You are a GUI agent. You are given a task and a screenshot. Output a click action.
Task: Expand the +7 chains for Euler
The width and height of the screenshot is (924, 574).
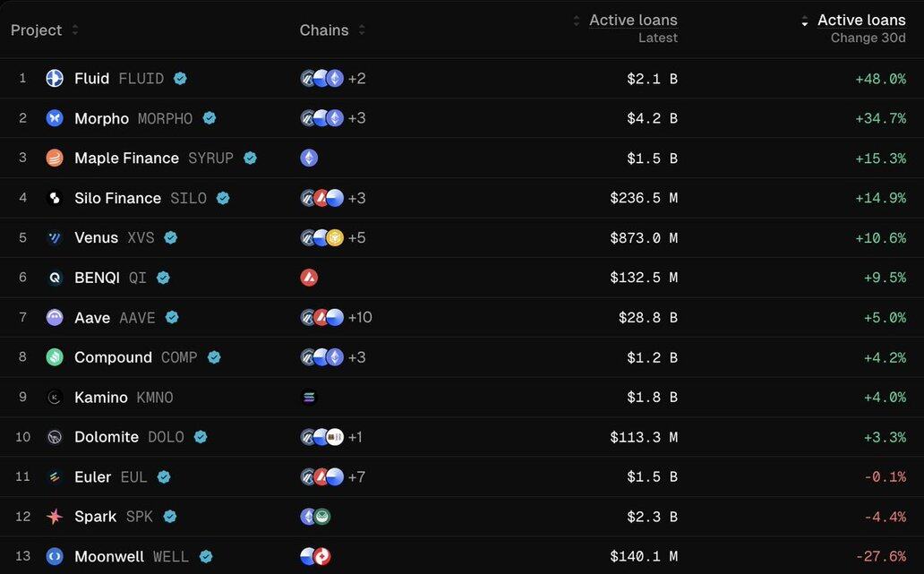356,476
